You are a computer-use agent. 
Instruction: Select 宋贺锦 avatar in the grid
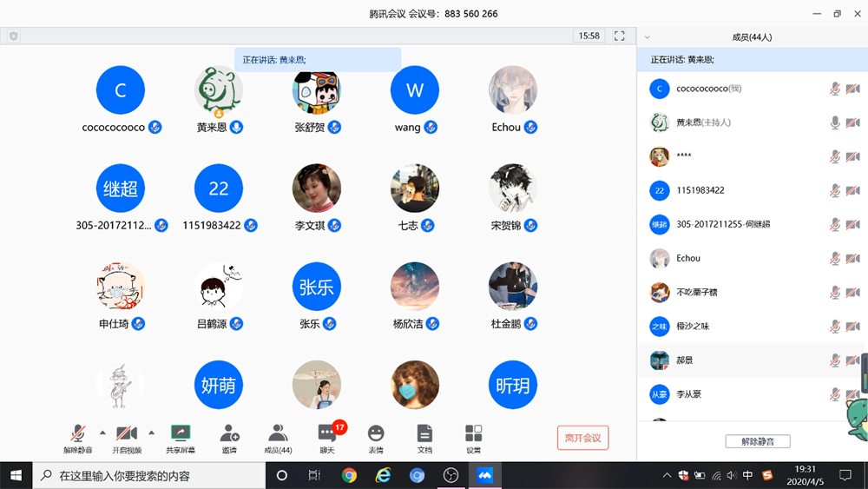513,188
